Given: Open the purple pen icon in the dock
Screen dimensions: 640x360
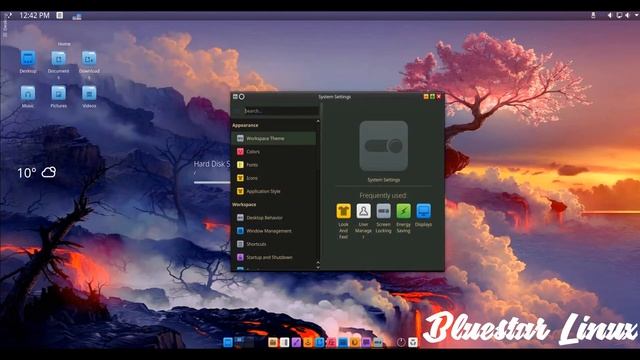Looking at the screenshot, I should tap(296, 342).
